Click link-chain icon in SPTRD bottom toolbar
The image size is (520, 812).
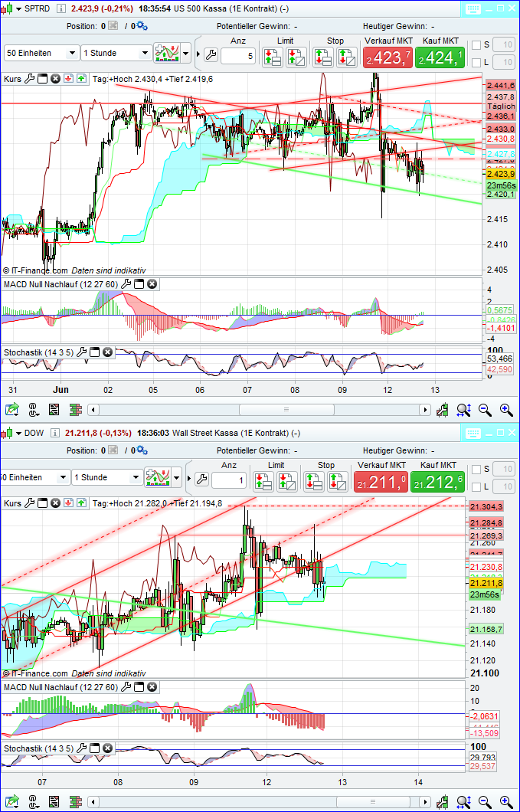pyautogui.click(x=34, y=410)
